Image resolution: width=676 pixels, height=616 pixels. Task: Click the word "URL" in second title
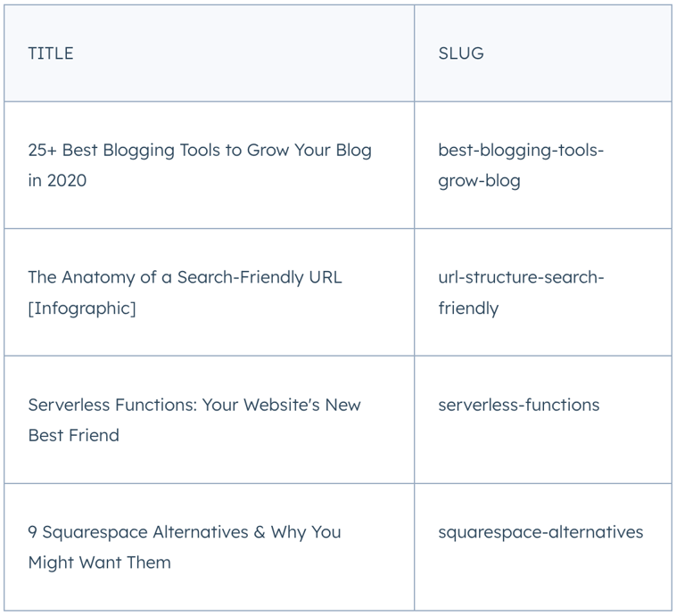(x=324, y=277)
